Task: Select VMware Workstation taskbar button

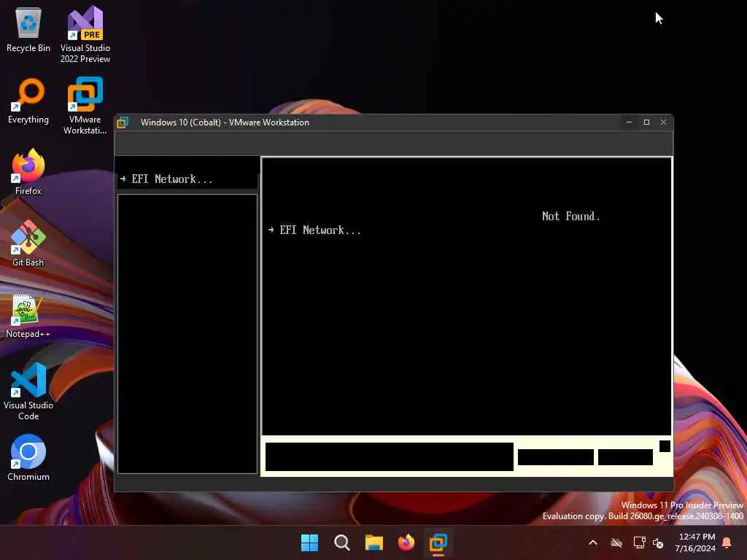Action: [438, 542]
